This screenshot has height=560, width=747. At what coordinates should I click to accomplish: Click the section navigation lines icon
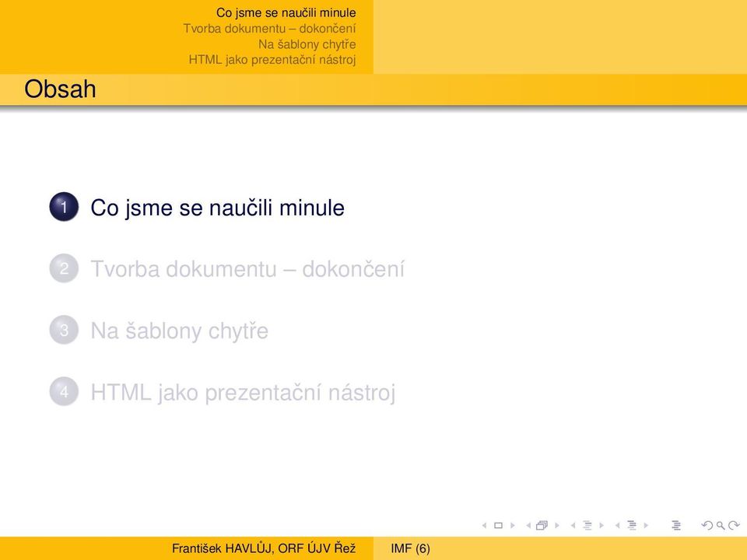[632, 525]
